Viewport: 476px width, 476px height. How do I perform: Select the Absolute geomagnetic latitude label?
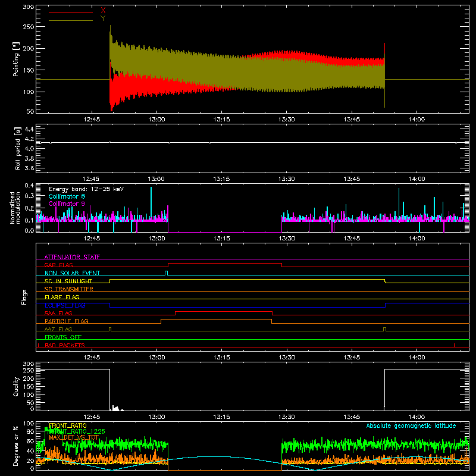(411, 425)
